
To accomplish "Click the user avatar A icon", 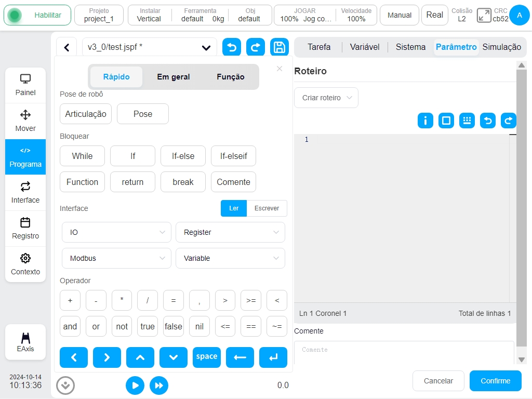I will click(520, 15).
